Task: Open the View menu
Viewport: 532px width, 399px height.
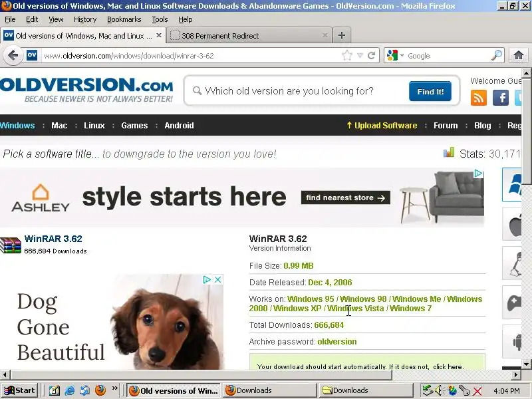Action: tap(56, 20)
